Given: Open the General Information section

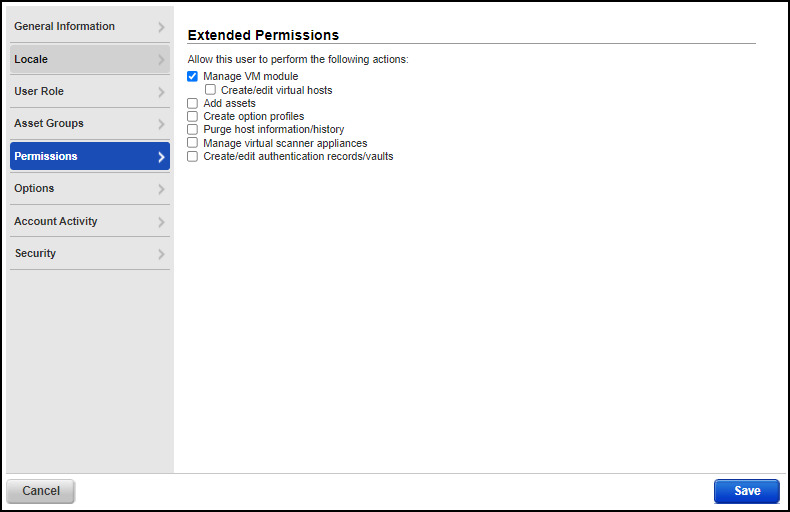Looking at the screenshot, I should click(x=65, y=27).
